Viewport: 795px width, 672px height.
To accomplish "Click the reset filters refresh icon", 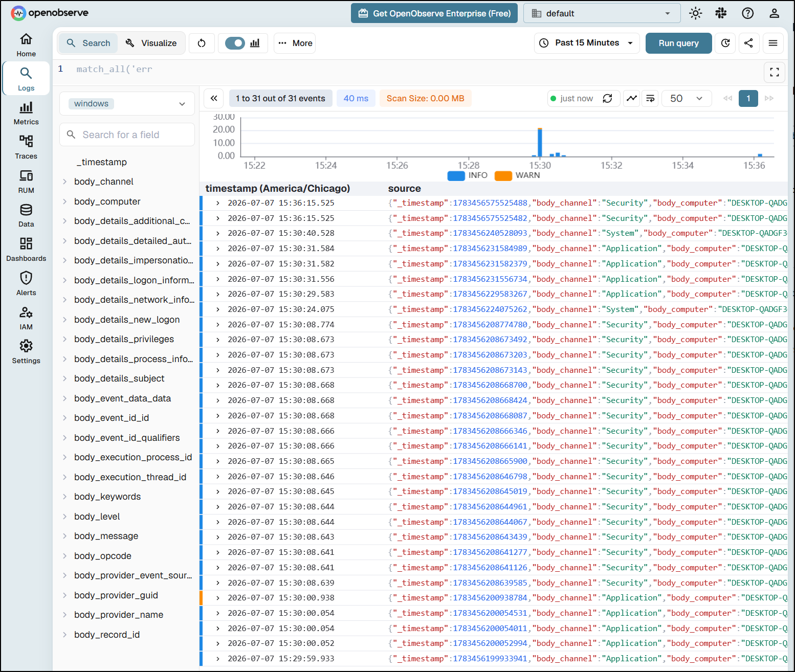I will (202, 43).
